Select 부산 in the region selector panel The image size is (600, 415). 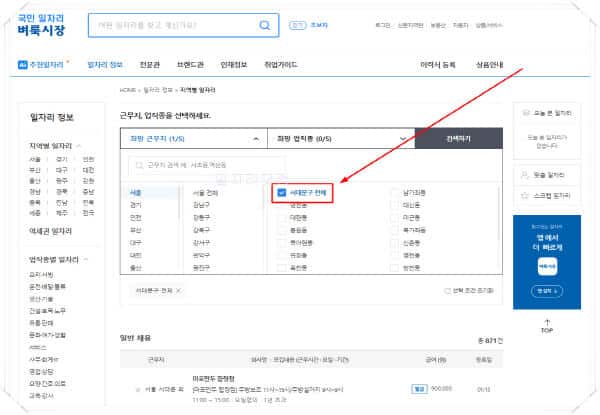(x=135, y=230)
